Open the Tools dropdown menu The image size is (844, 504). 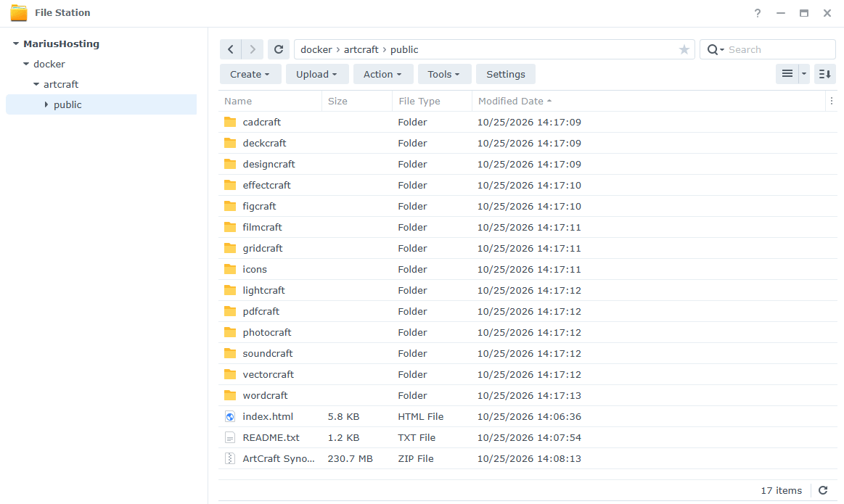click(444, 74)
